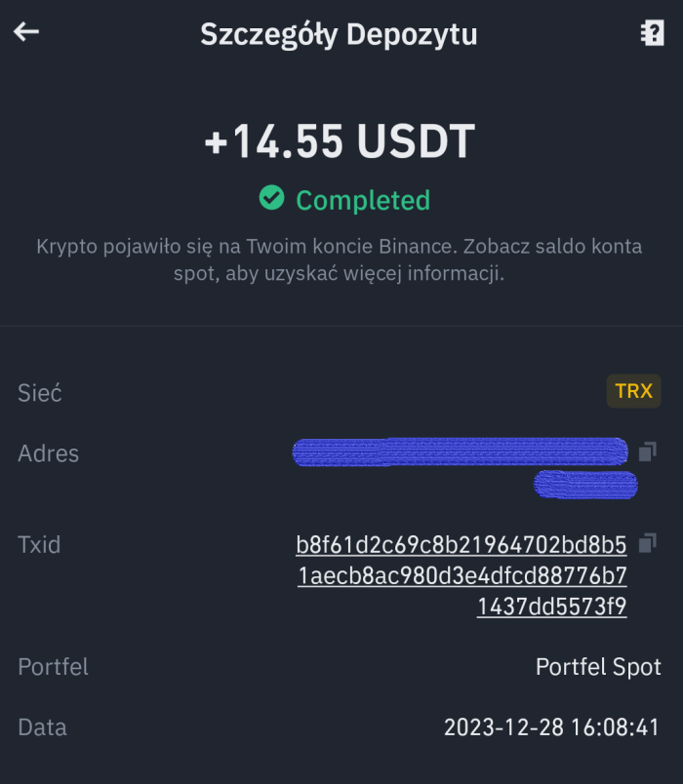683x784 pixels.
Task: Click the green Completed status text
Action: click(x=362, y=201)
